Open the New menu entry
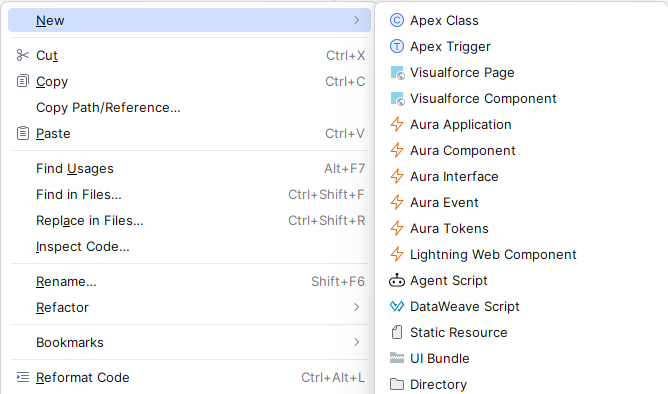The image size is (668, 394). 189,20
